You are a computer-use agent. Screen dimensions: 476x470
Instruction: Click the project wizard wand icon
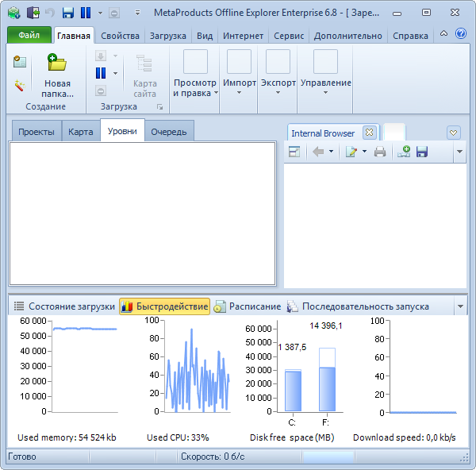(20, 86)
